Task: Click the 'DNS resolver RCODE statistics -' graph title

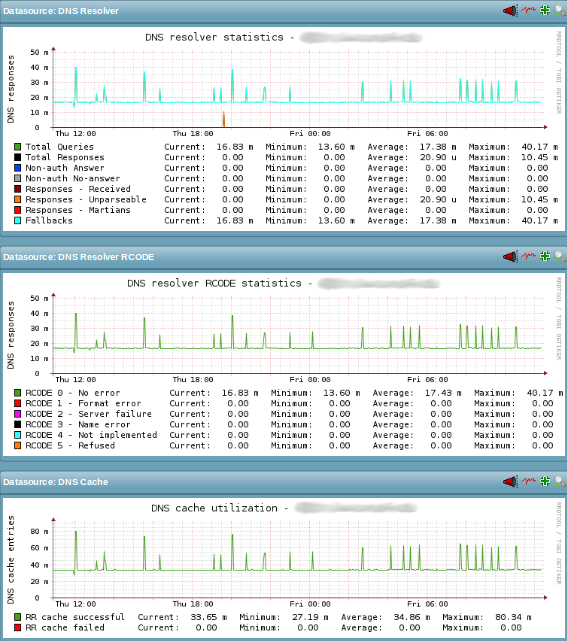Action: [x=220, y=283]
